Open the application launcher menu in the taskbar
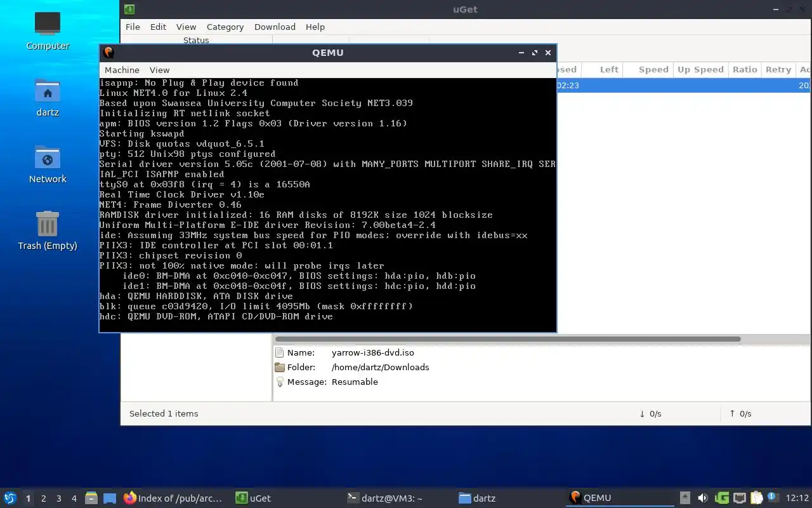Screen dimensions: 812x508 pyautogui.click(x=10, y=498)
